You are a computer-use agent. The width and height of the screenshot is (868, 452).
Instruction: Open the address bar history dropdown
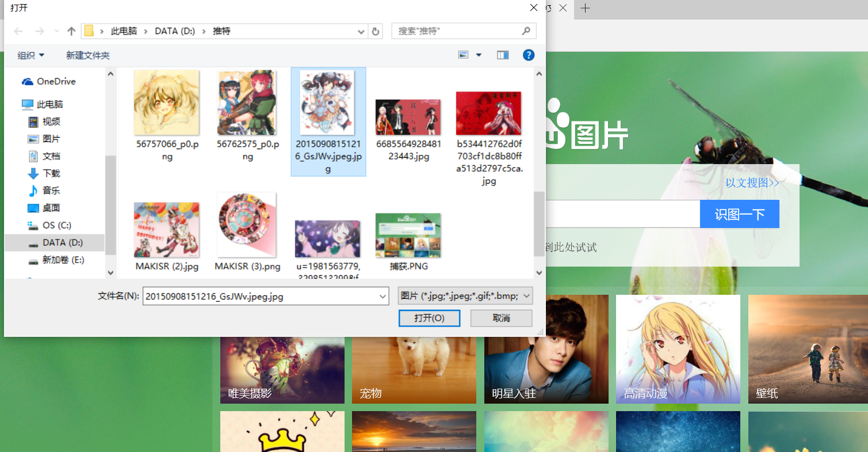(x=361, y=31)
